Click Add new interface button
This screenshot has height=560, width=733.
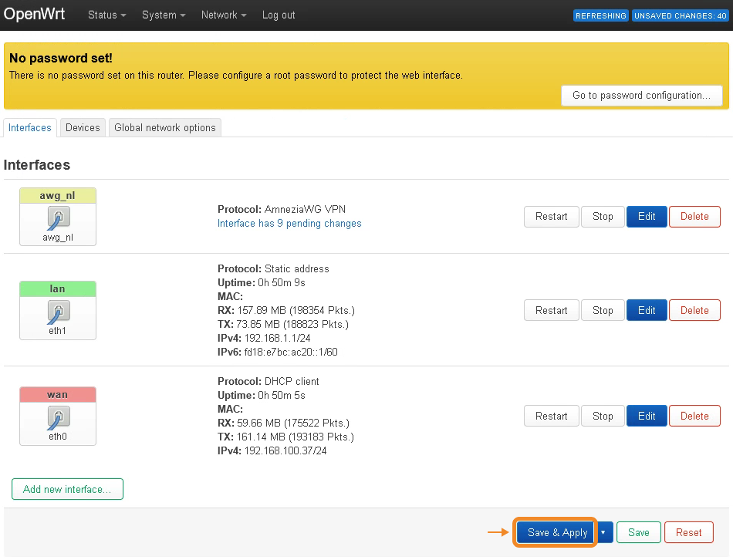click(67, 489)
